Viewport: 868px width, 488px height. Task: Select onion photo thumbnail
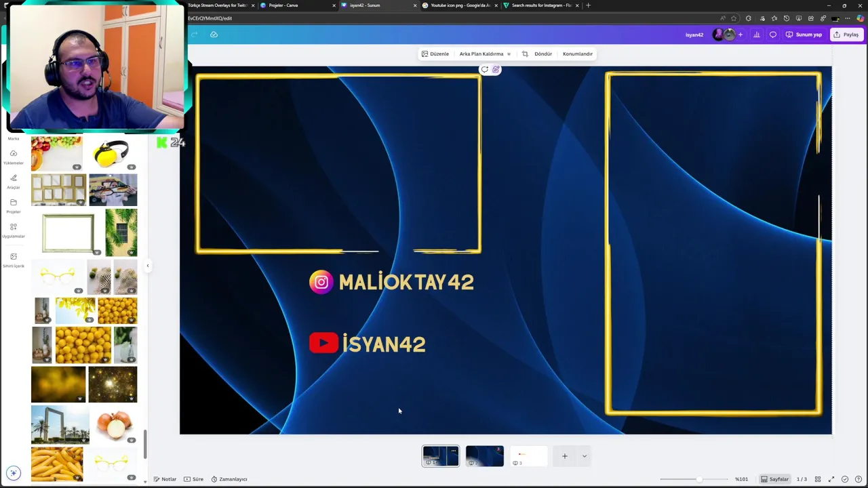pyautogui.click(x=114, y=426)
